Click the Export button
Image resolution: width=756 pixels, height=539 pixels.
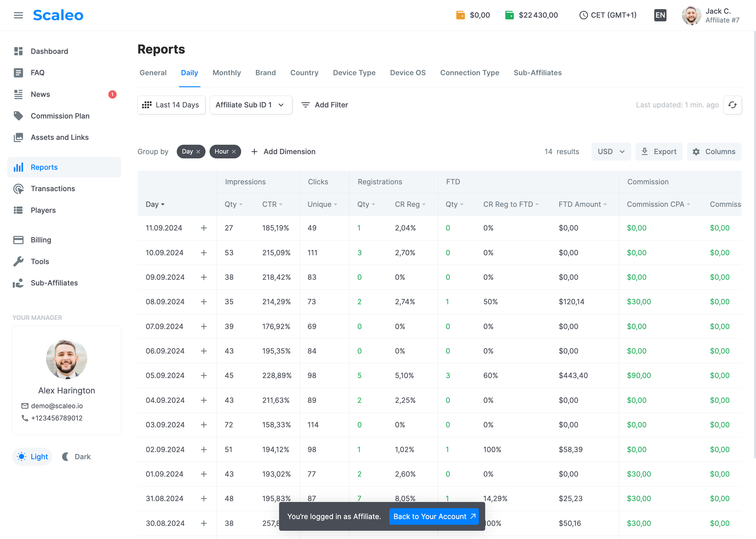659,152
